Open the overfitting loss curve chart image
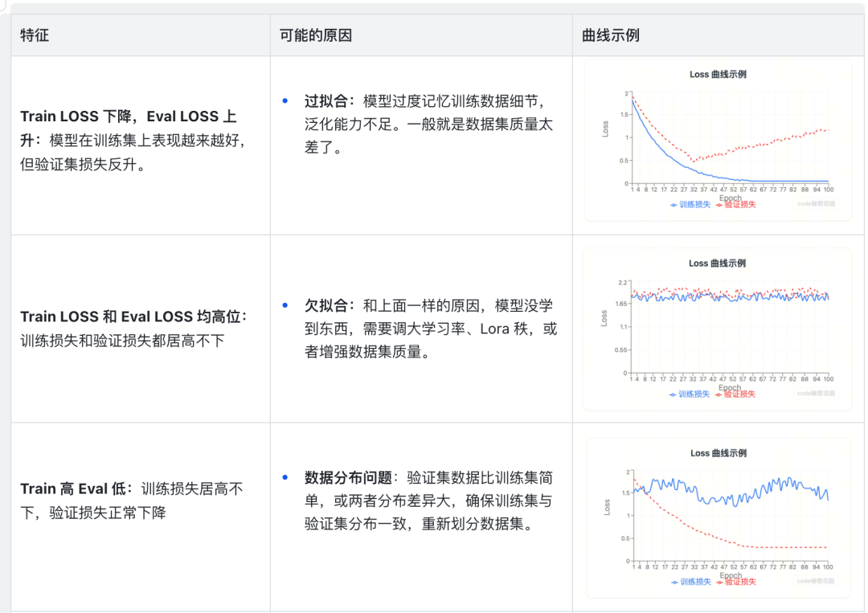868x613 pixels. 718,141
